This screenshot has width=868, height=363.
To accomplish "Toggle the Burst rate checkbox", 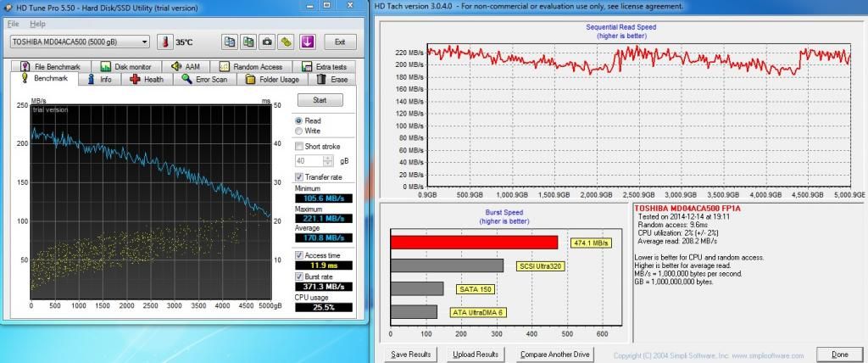I will [x=299, y=276].
